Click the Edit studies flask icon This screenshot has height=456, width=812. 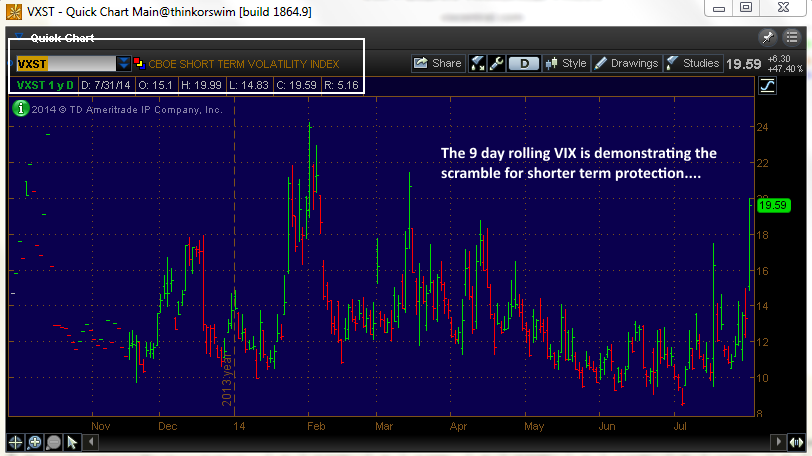[478, 63]
